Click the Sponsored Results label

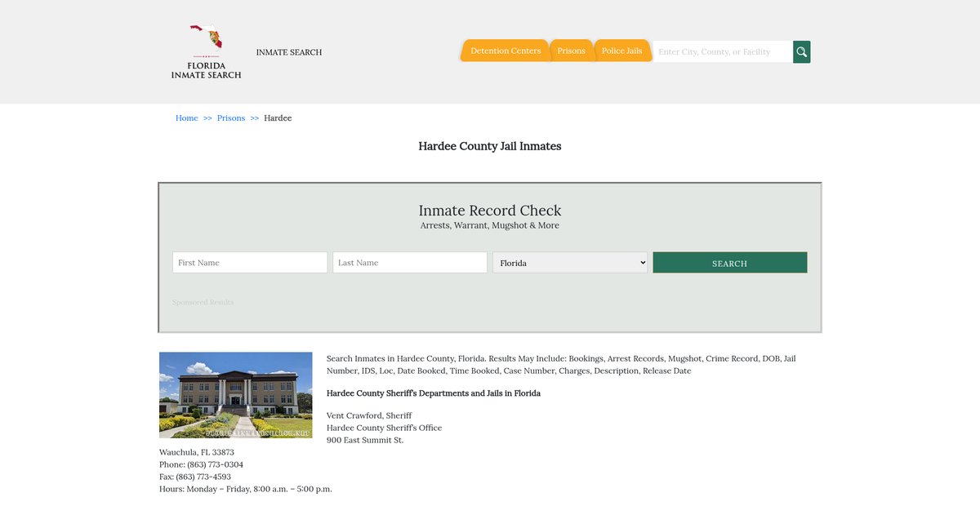[x=203, y=302]
